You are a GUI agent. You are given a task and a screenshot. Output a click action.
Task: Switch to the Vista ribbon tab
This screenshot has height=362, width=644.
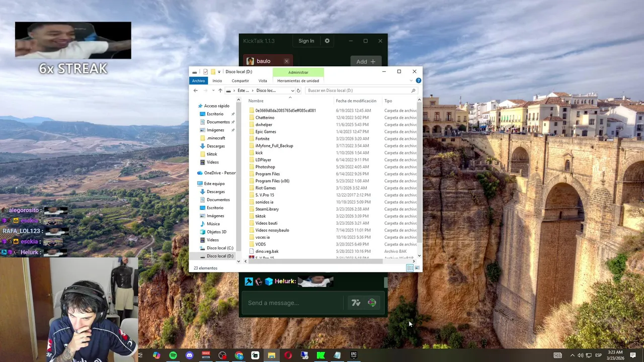[x=263, y=80]
